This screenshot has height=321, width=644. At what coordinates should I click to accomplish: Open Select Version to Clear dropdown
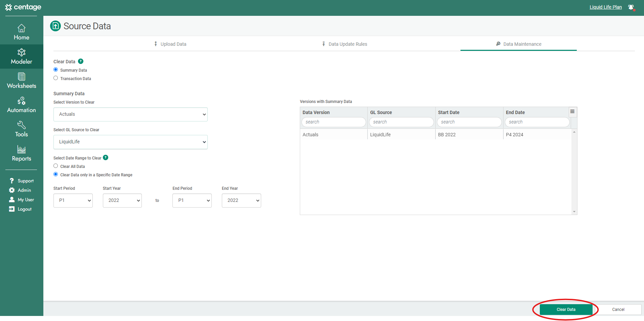click(x=130, y=114)
